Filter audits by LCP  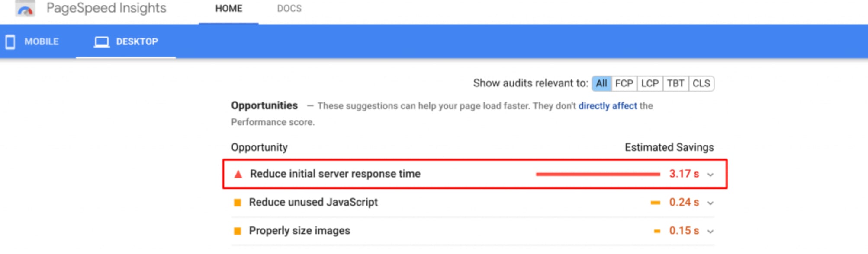point(649,83)
